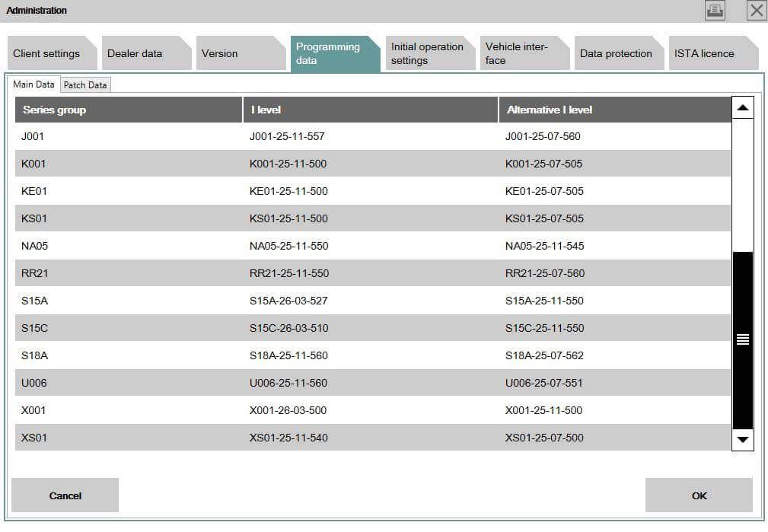Show the ISTA licence tab
768x532 pixels.
coord(704,54)
